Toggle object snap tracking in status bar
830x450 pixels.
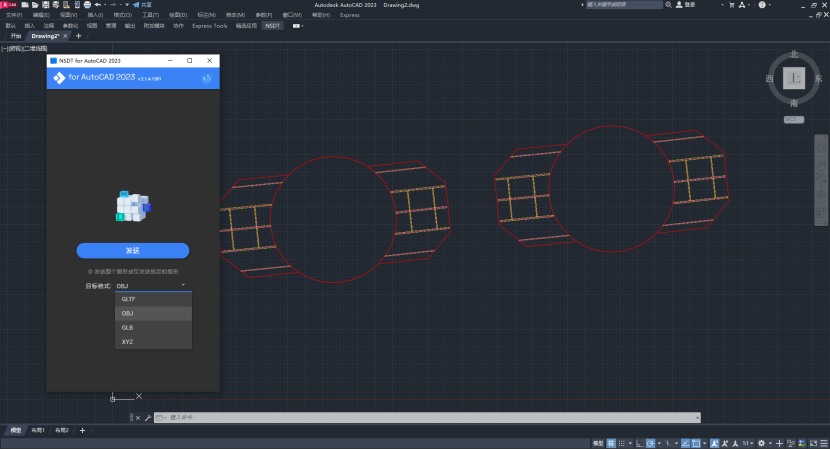[x=685, y=444]
